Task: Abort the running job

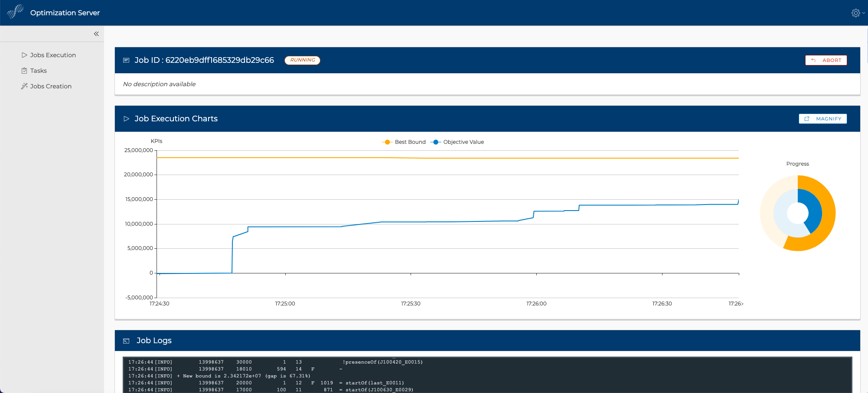Action: tap(826, 60)
